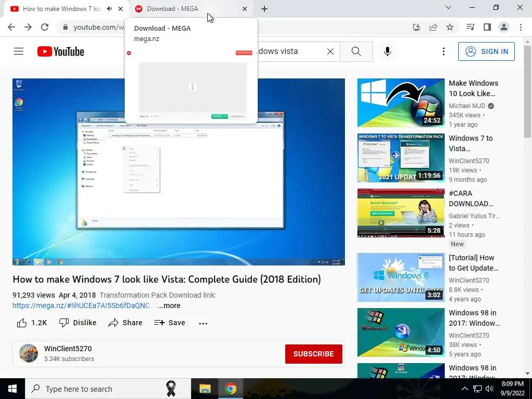532x399 pixels.
Task: Open the install app icon in address bar
Action: point(416,27)
